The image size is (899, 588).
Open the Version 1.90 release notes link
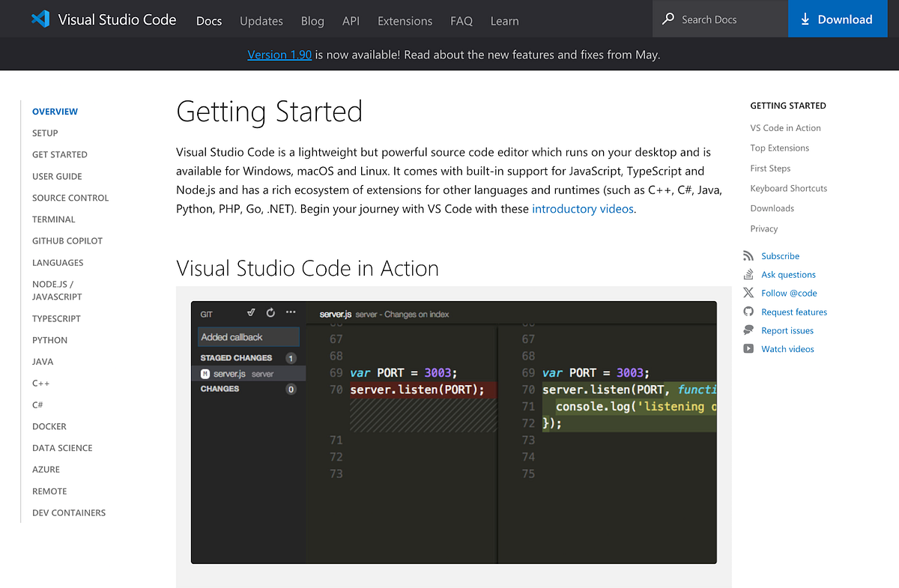[x=279, y=54]
